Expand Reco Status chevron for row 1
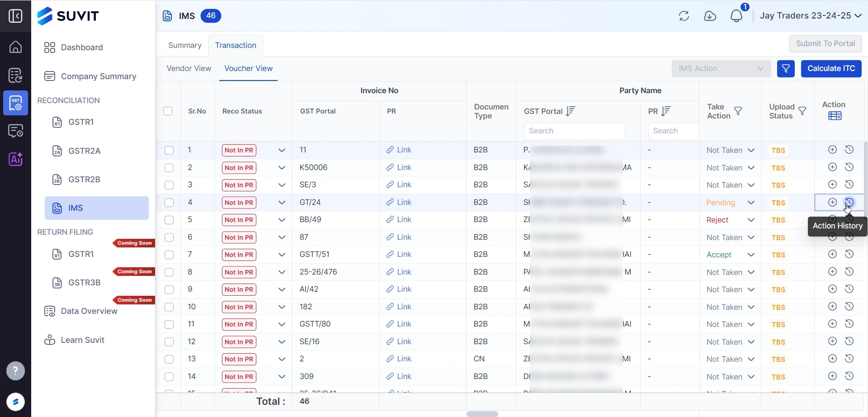868x417 pixels. coord(282,150)
